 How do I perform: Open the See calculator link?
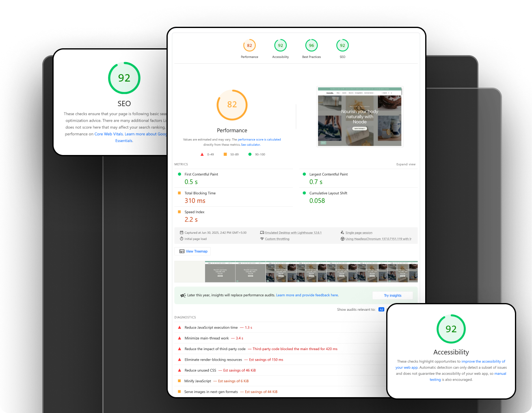coord(251,145)
